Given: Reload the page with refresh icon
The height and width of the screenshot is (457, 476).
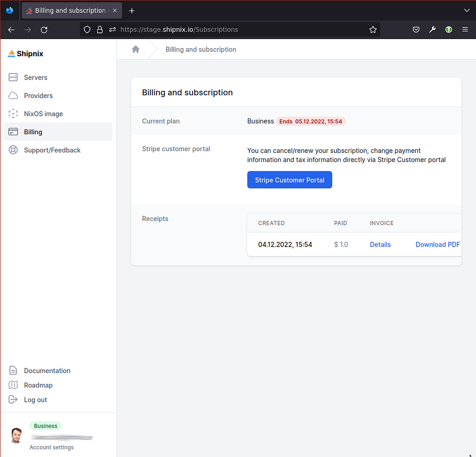Looking at the screenshot, I should click(x=44, y=30).
